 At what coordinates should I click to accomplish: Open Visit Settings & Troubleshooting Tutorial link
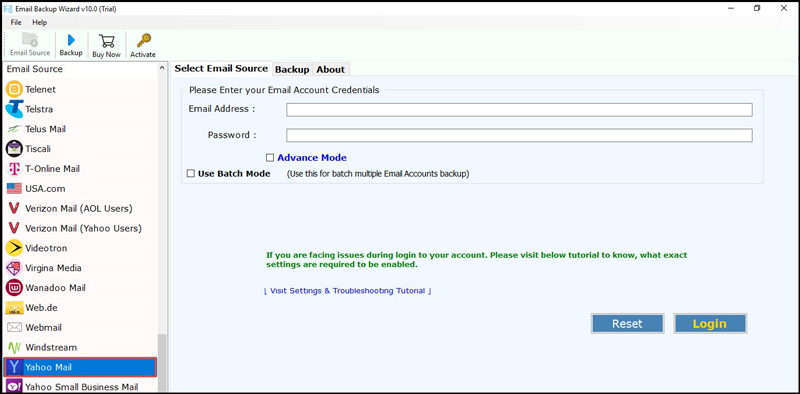[x=347, y=291]
